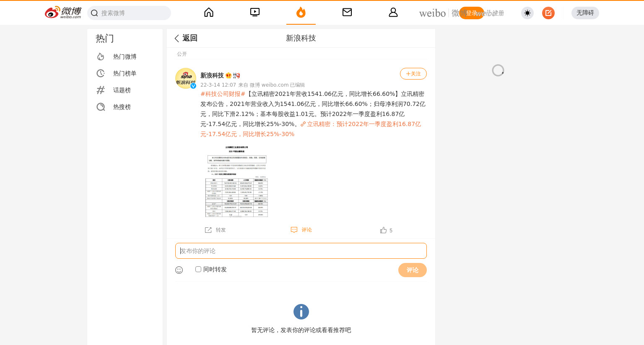This screenshot has width=644, height=345.
Task: Click the 公开 visibility label
Action: pos(182,54)
